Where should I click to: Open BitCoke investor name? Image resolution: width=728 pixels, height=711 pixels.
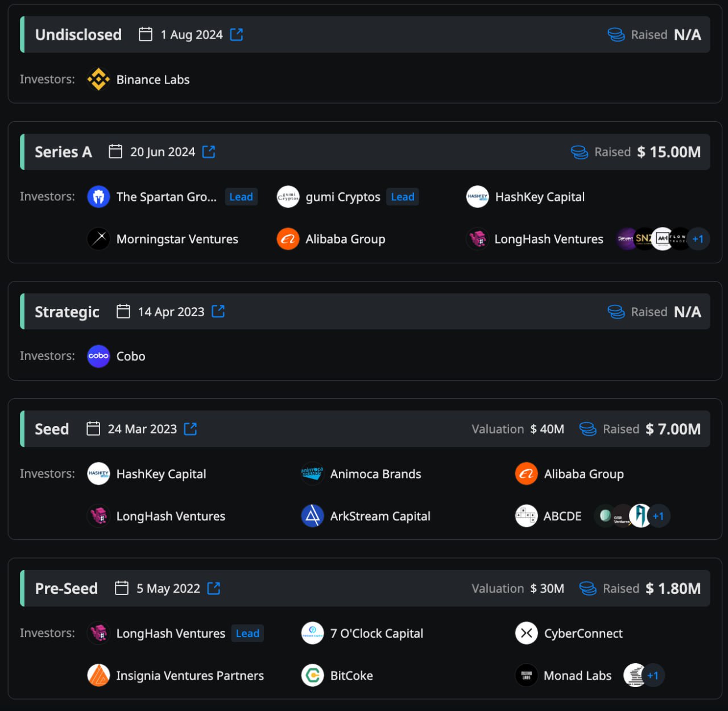click(351, 675)
